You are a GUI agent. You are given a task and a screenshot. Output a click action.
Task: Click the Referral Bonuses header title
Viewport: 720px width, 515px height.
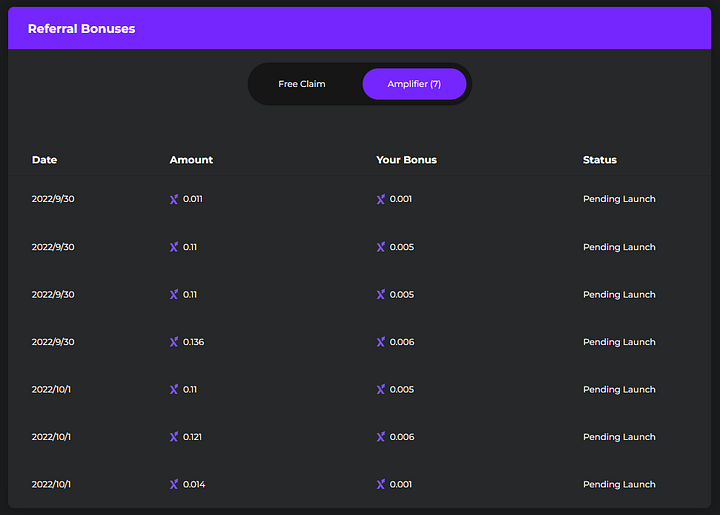point(81,28)
